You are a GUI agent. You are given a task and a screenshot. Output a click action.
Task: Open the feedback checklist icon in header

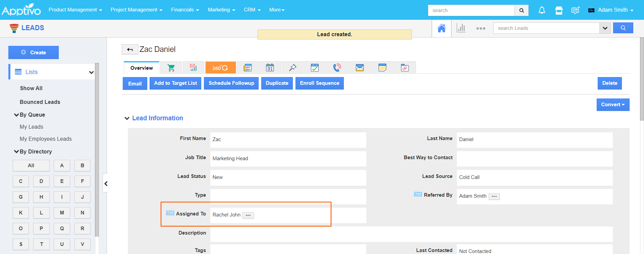(575, 10)
